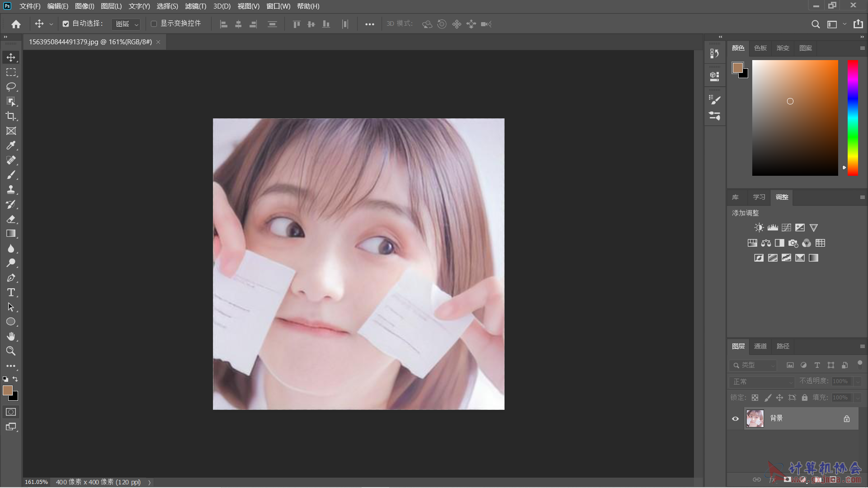Open the 滤镜(T) menu
Viewport: 868px width, 488px height.
[195, 6]
